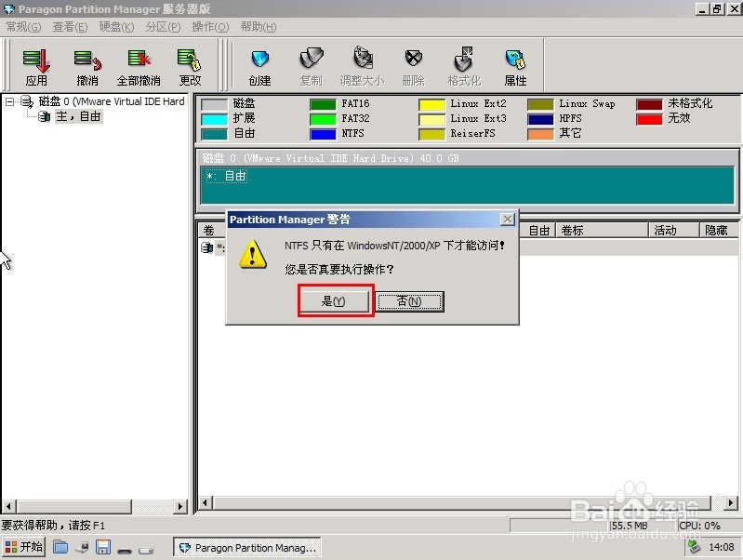This screenshot has width=743, height=560.
Task: Click the 活动 column header
Action: click(x=674, y=231)
